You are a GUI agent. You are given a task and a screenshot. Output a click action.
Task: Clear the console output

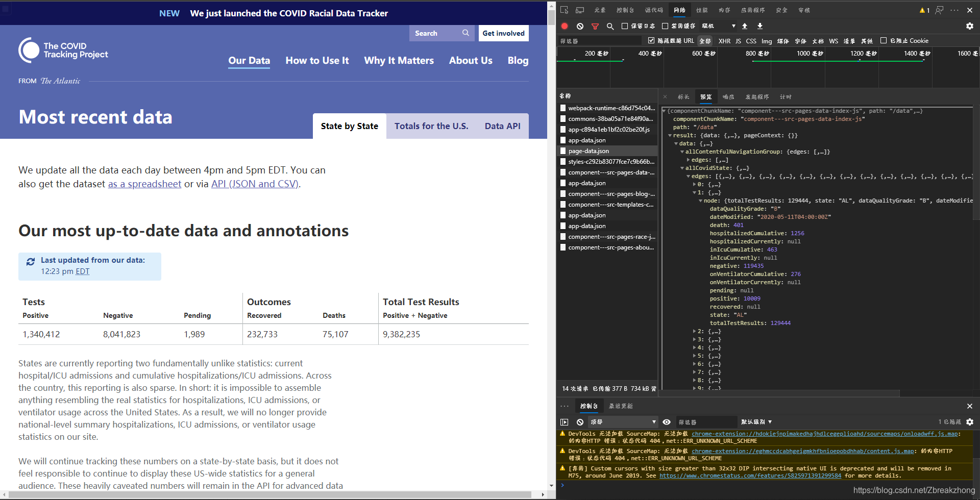pos(580,422)
